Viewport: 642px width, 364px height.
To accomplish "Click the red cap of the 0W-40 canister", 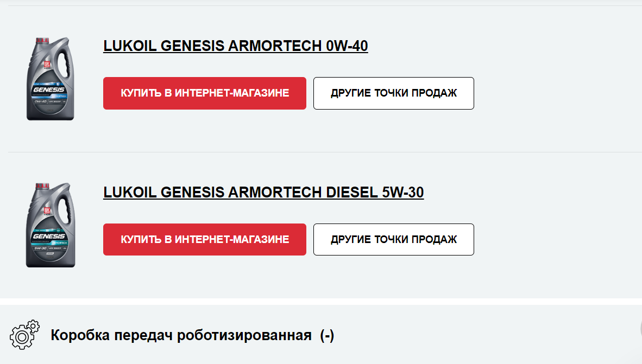I will tap(42, 41).
